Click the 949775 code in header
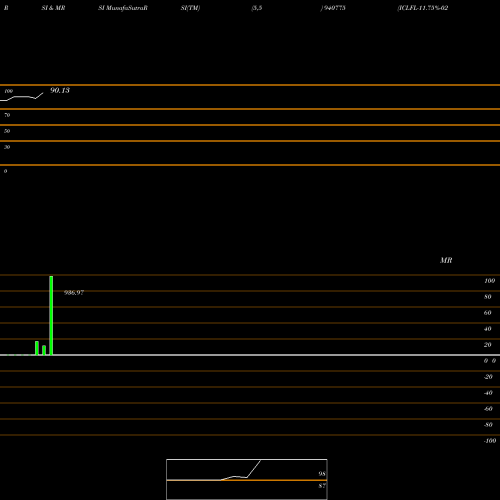The width and height of the screenshot is (500, 500). point(333,8)
